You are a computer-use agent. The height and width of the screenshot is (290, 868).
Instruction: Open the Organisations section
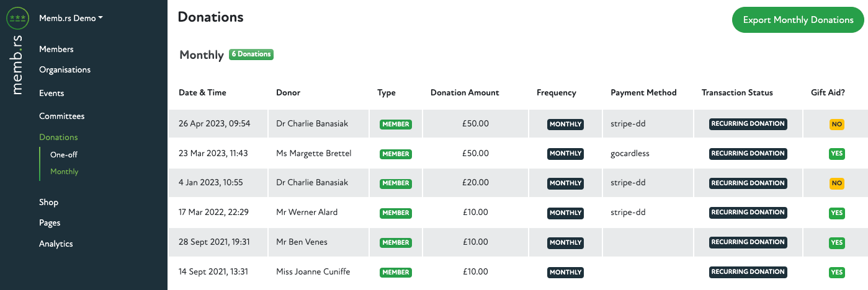click(65, 70)
